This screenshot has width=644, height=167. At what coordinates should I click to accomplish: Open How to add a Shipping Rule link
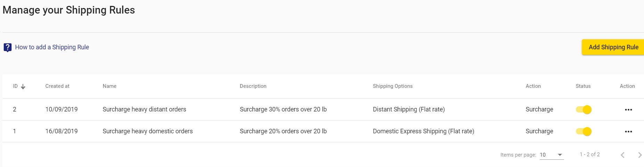[52, 47]
